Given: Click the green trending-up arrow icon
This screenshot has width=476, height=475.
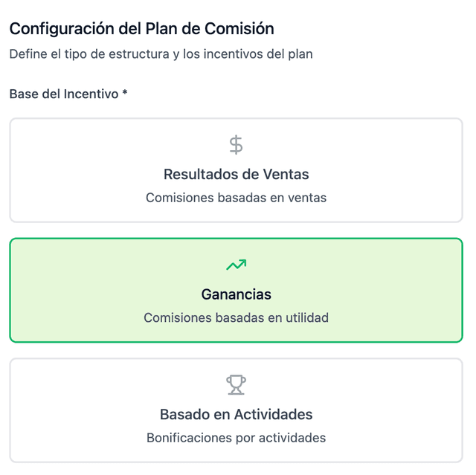Looking at the screenshot, I should point(236,265).
